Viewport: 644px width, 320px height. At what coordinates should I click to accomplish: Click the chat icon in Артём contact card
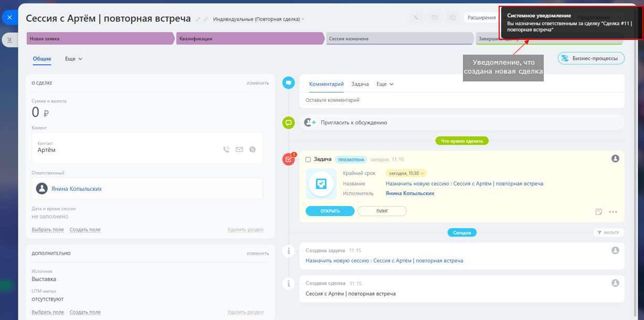click(x=252, y=149)
